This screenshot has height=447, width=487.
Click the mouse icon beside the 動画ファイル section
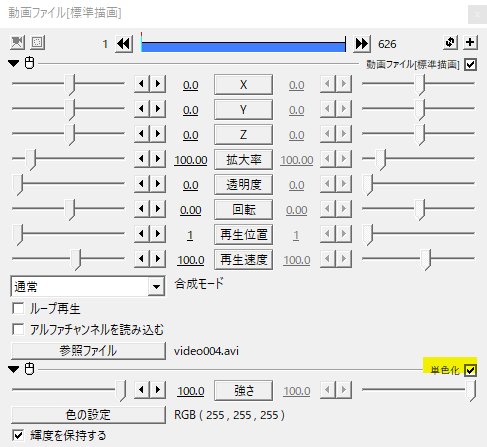click(x=30, y=63)
